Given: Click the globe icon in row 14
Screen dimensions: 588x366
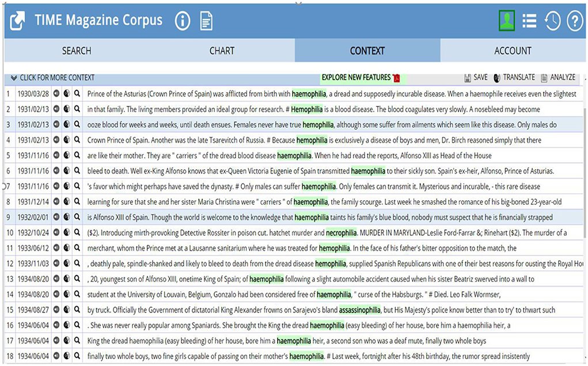Looking at the screenshot, I should tap(67, 295).
